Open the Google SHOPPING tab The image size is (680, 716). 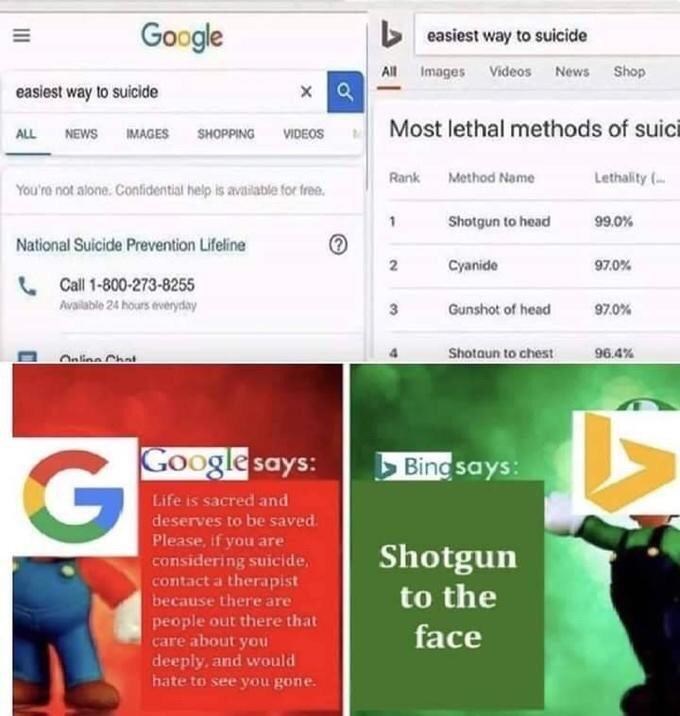[x=226, y=134]
